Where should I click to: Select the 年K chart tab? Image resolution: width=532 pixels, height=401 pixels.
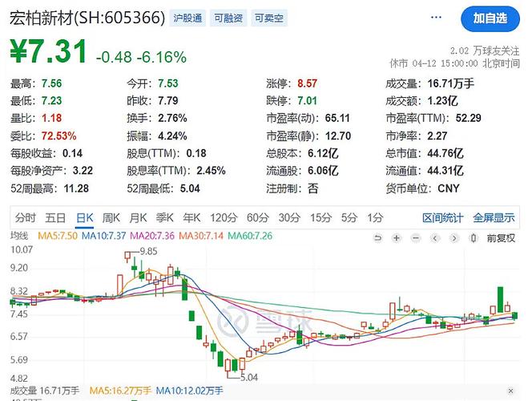coord(191,217)
